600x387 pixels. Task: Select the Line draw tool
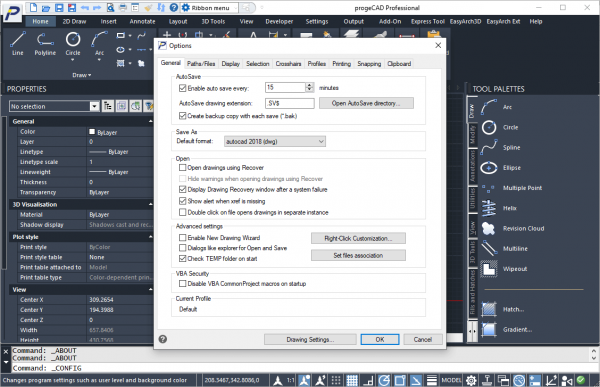(18, 44)
